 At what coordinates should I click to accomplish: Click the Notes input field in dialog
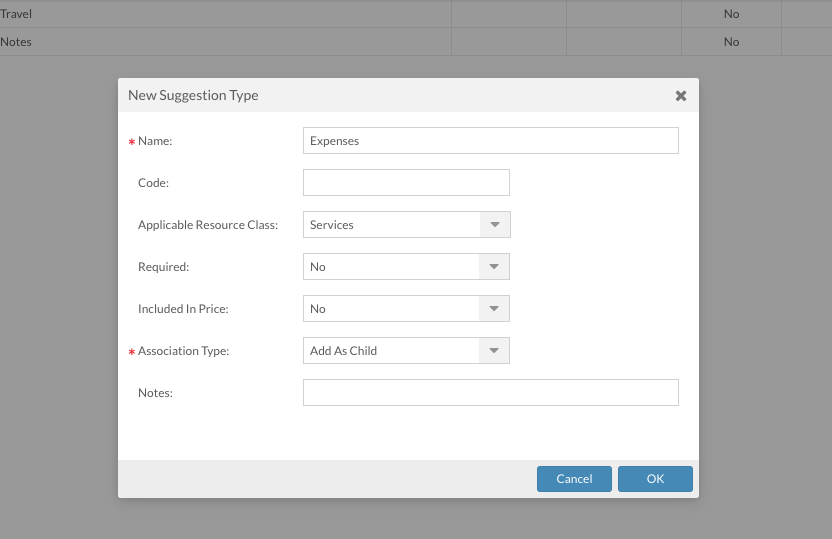[490, 393]
